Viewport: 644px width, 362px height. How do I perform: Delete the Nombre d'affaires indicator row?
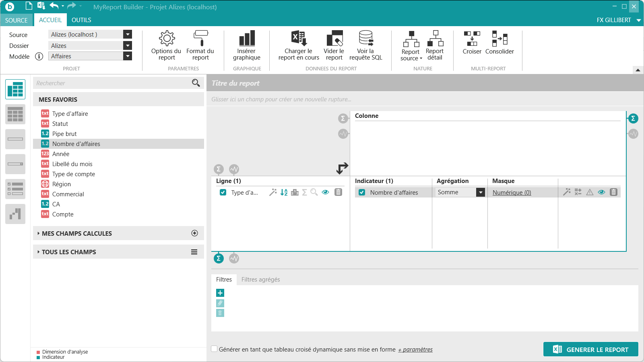point(613,192)
